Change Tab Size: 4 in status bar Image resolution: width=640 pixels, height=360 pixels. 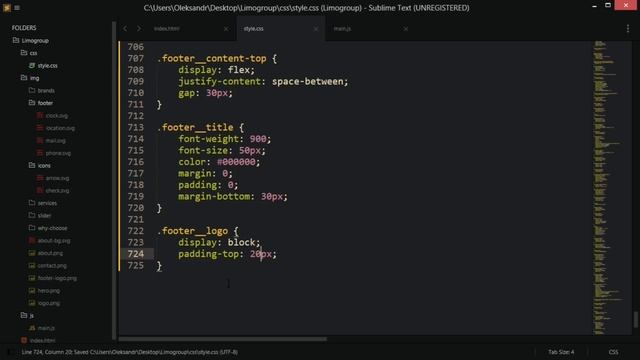click(x=561, y=352)
